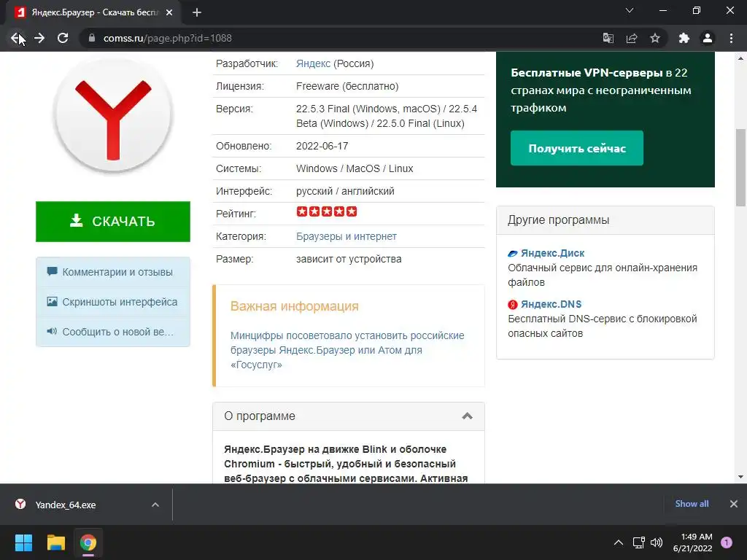This screenshot has height=560, width=747.
Task: Open File Explorer from the taskbar
Action: coord(55,542)
